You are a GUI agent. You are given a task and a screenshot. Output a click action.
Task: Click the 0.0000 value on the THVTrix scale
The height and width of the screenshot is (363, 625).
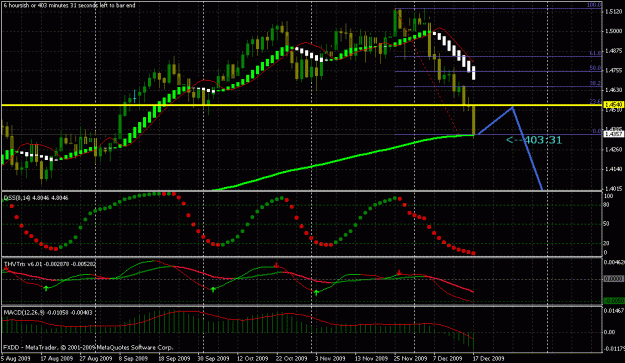coord(614,279)
